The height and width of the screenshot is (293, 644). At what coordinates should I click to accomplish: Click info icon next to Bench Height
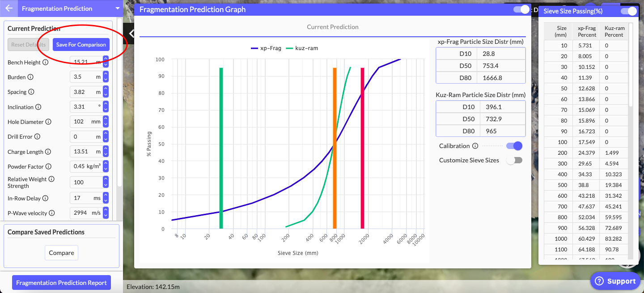pyautogui.click(x=45, y=62)
